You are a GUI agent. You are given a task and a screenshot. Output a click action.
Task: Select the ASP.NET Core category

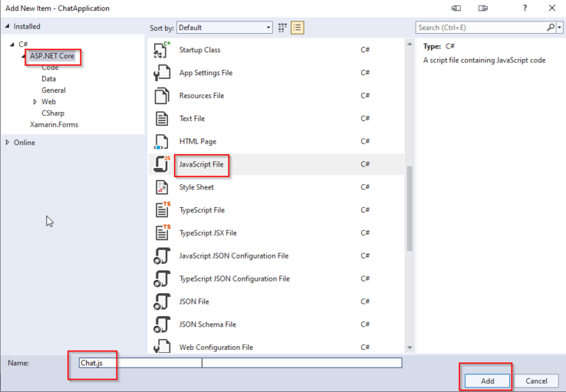tap(52, 56)
